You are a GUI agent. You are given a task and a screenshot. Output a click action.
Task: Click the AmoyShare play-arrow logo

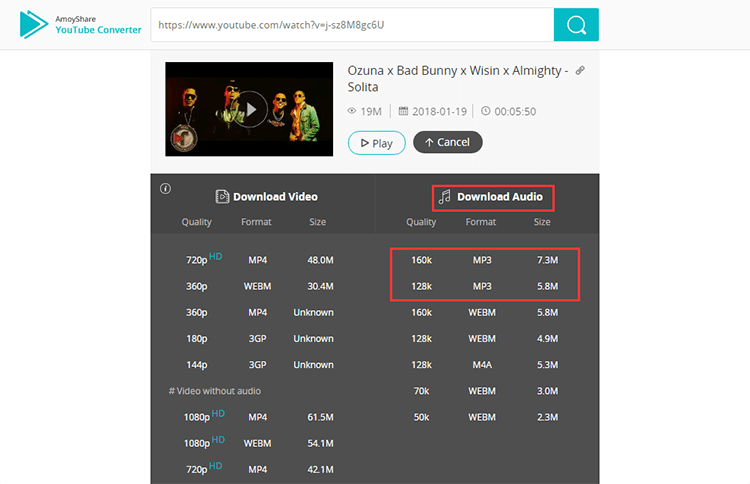coord(33,24)
